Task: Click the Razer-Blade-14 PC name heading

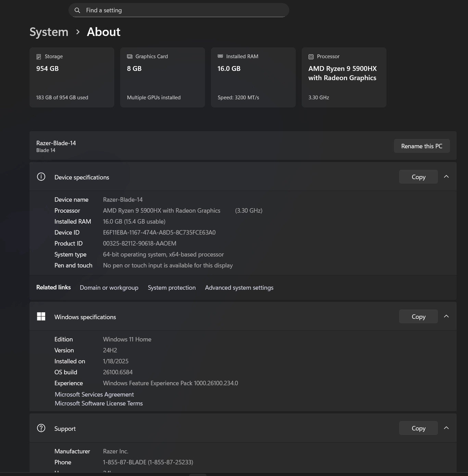Action: pos(56,143)
